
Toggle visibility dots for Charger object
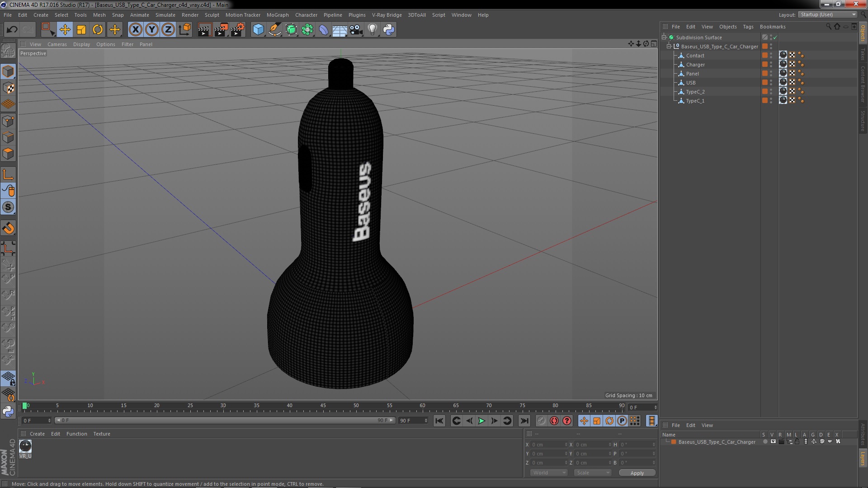(771, 65)
